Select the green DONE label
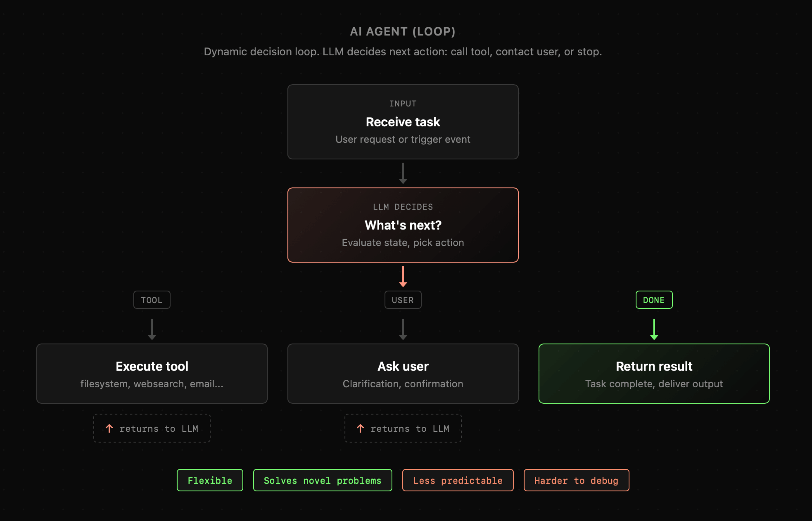This screenshot has height=521, width=812. click(654, 300)
